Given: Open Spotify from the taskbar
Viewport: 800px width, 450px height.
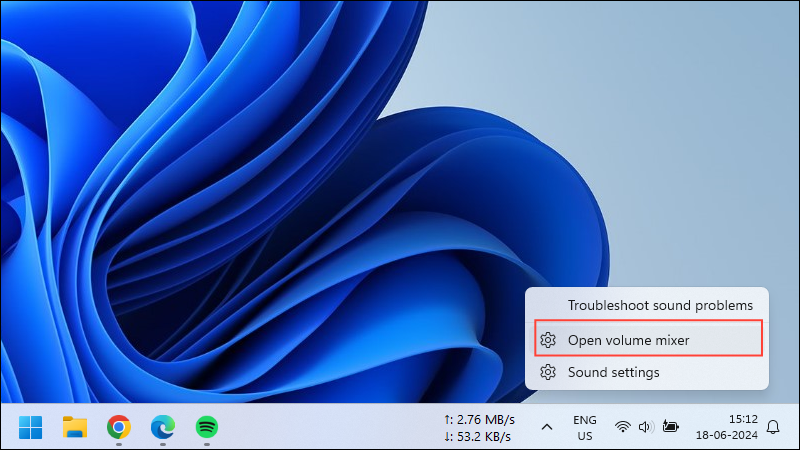Looking at the screenshot, I should tap(207, 427).
